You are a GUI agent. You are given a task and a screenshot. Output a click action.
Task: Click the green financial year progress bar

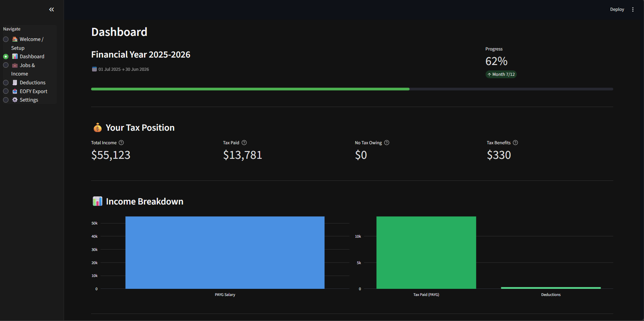point(250,89)
